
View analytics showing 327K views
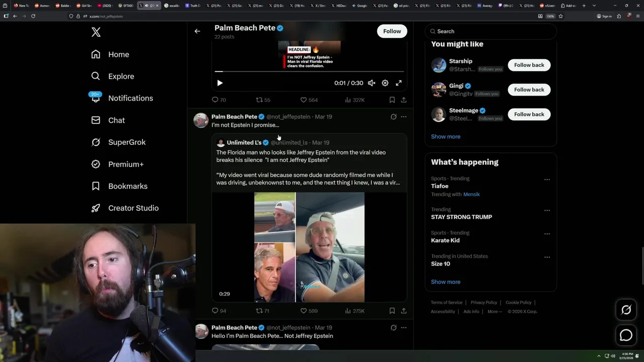point(355,100)
